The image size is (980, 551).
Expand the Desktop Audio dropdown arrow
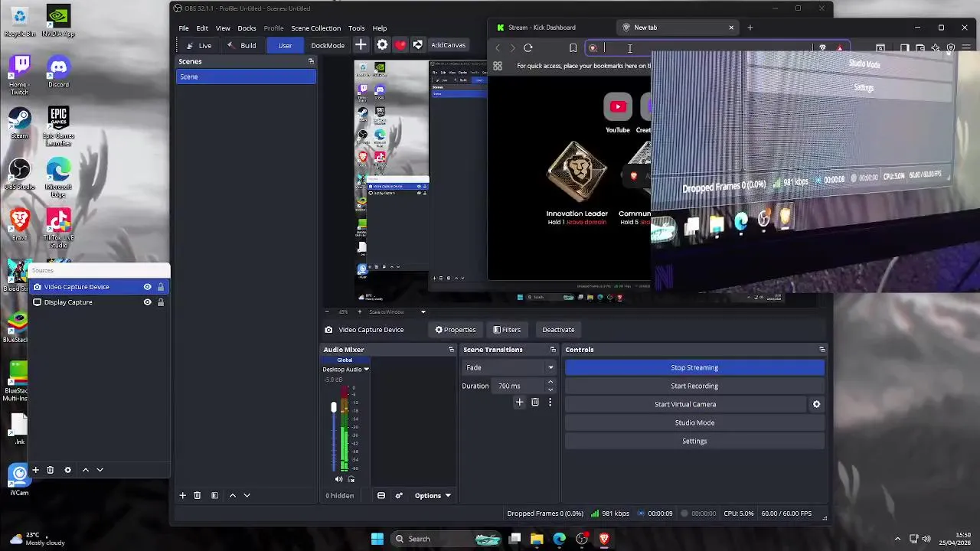click(x=366, y=370)
